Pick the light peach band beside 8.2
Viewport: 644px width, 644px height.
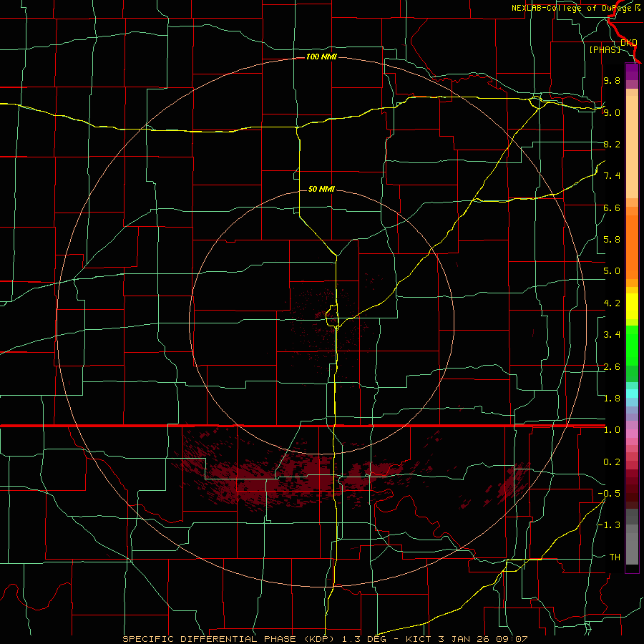click(x=632, y=147)
